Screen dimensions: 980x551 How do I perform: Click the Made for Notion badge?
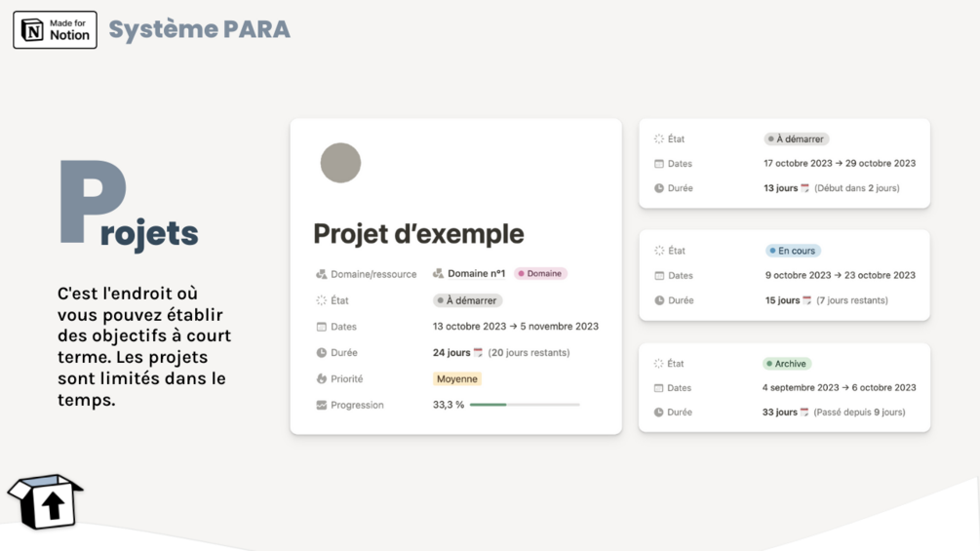55,30
